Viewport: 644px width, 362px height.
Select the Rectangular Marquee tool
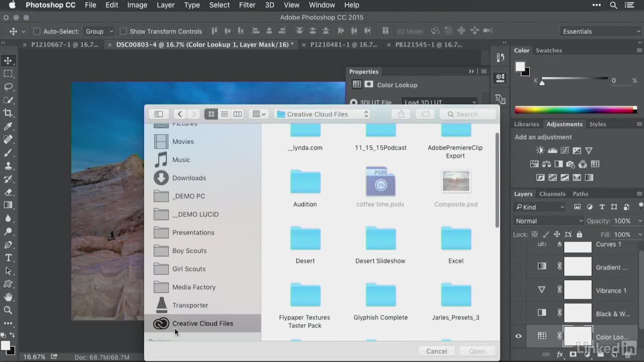point(8,74)
